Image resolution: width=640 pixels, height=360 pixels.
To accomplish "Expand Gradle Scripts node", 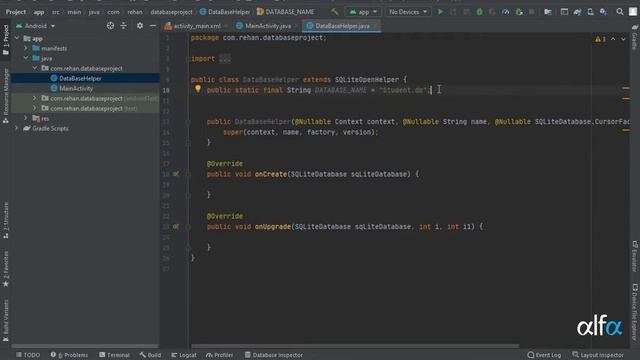I will tap(17, 128).
